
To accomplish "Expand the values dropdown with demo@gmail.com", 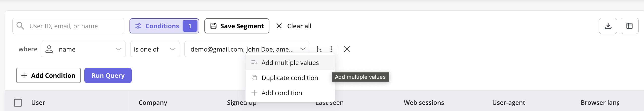I will [x=247, y=49].
